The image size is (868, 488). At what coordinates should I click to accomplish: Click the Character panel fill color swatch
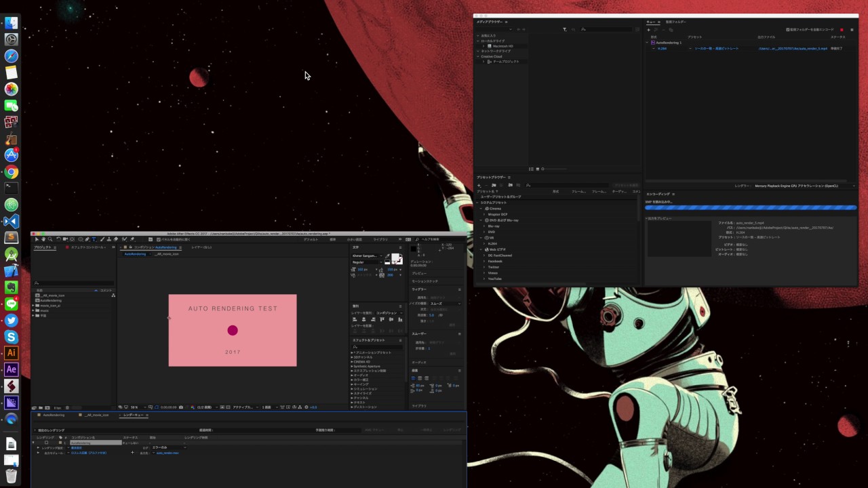point(395,257)
